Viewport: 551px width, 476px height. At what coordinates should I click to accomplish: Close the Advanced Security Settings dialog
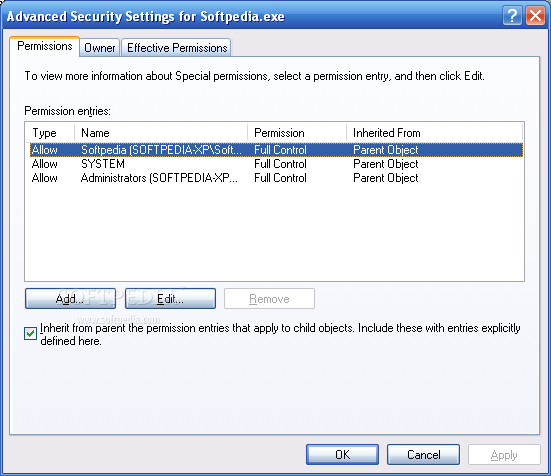click(535, 16)
